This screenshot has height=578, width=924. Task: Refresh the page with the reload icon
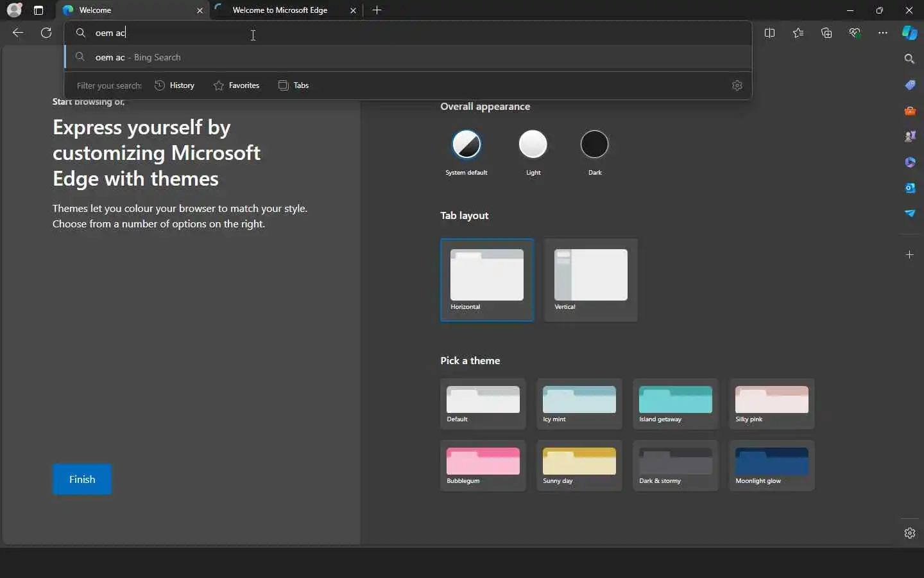coord(46,33)
